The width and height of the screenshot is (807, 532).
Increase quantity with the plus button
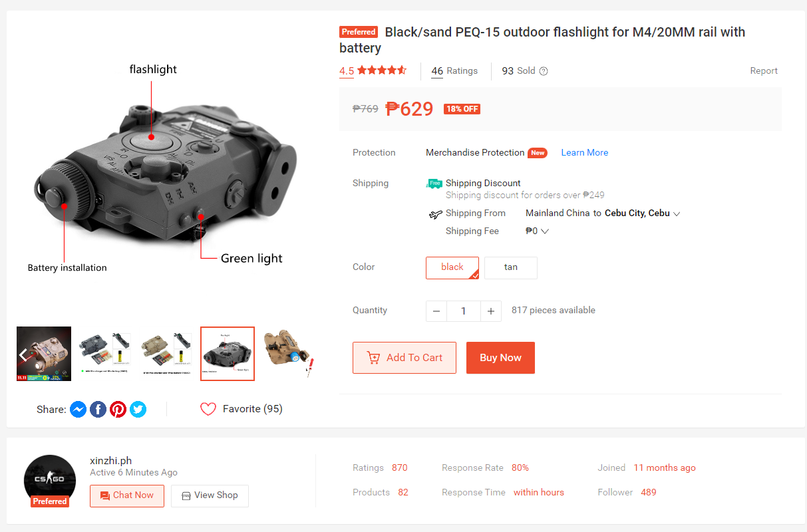pos(491,311)
